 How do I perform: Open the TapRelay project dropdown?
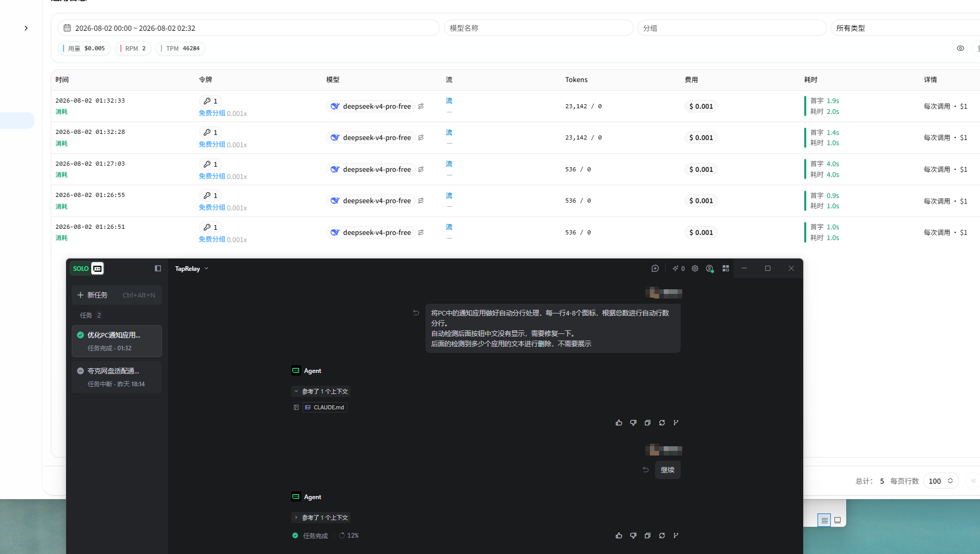[192, 268]
